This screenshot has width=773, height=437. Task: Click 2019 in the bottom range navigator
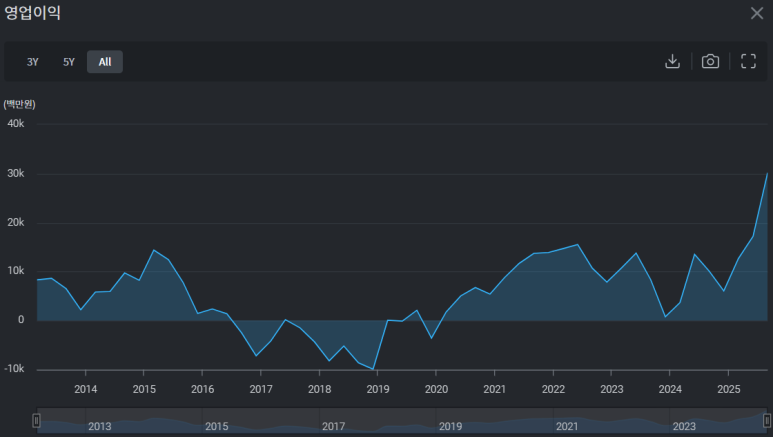[450, 426]
